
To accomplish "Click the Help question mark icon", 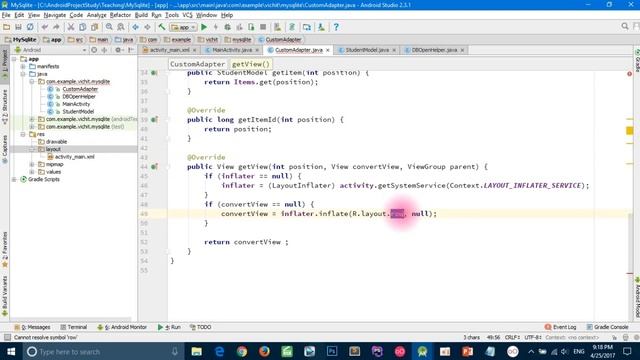I will (336, 27).
